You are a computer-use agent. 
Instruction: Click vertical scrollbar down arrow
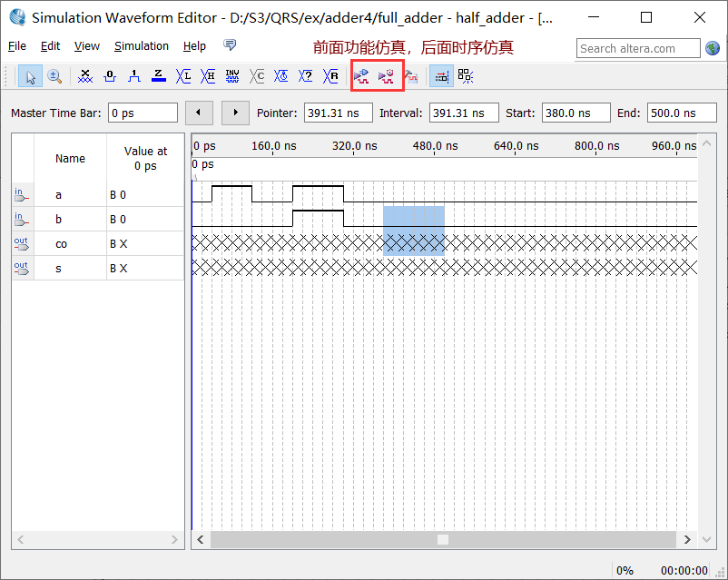706,539
